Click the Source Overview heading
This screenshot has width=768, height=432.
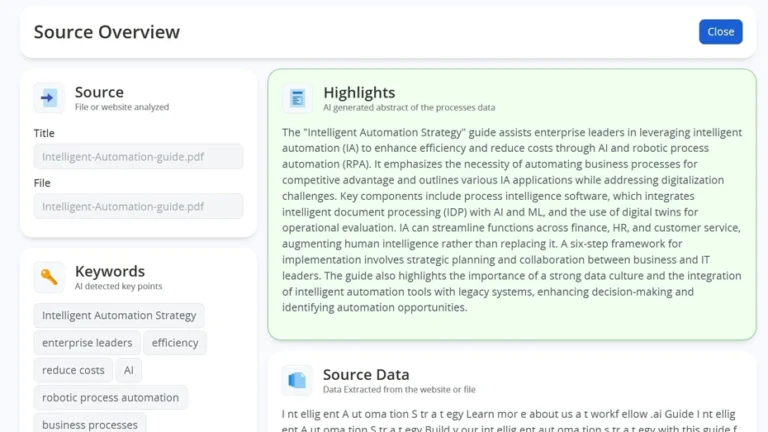tap(107, 32)
